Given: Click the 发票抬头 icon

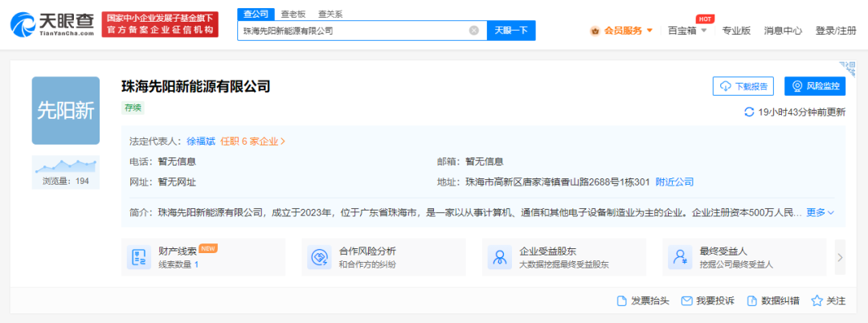Looking at the screenshot, I should click(x=621, y=301).
